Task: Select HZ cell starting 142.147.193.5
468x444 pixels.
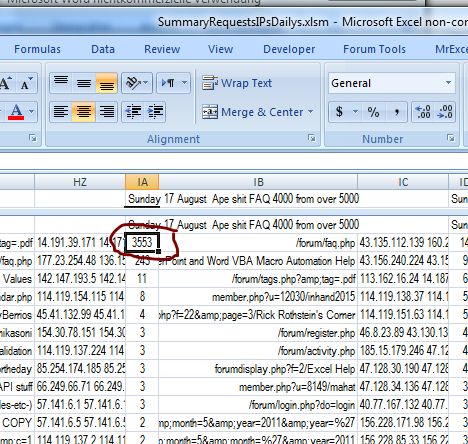Action: (80, 279)
